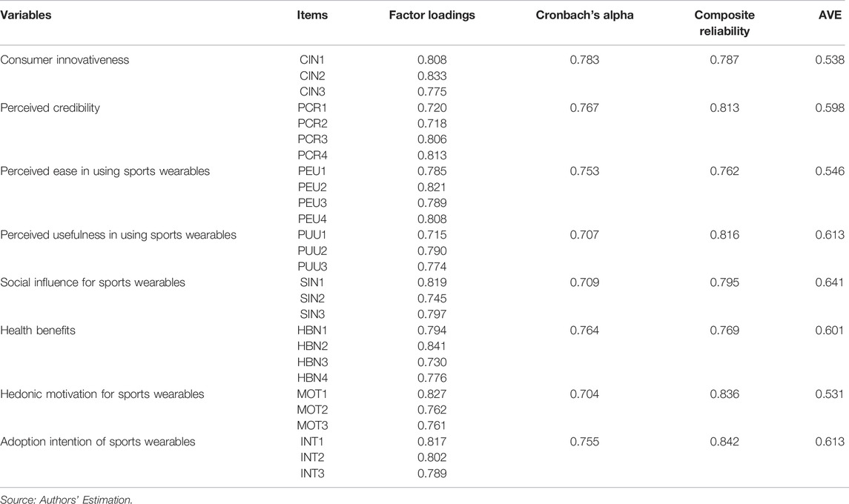
Task: Select the Consumer innovativeness row label
Action: click(x=65, y=59)
